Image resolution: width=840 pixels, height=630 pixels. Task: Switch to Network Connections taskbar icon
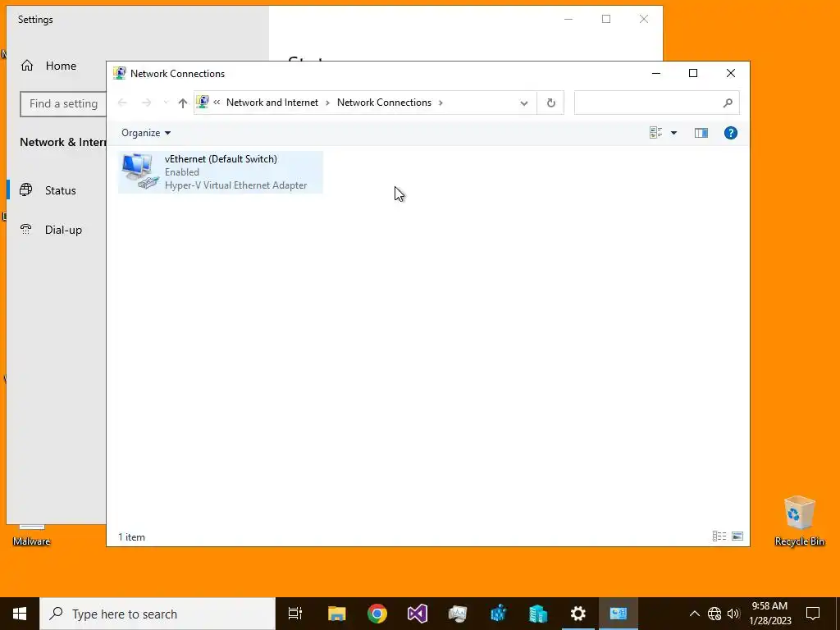click(619, 614)
